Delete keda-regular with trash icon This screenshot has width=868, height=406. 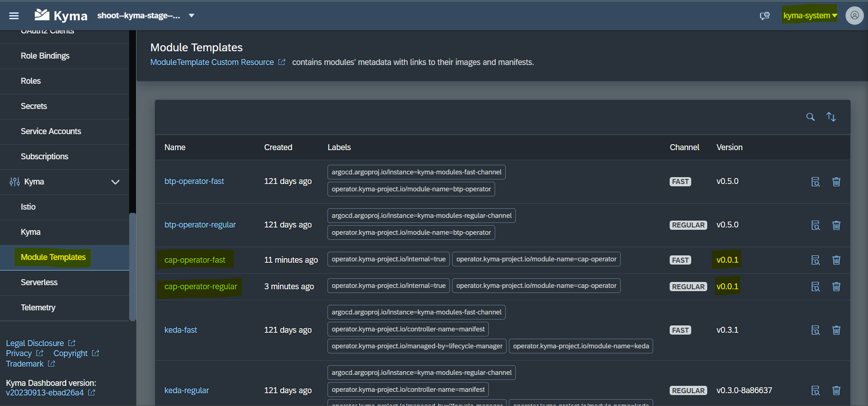click(836, 390)
